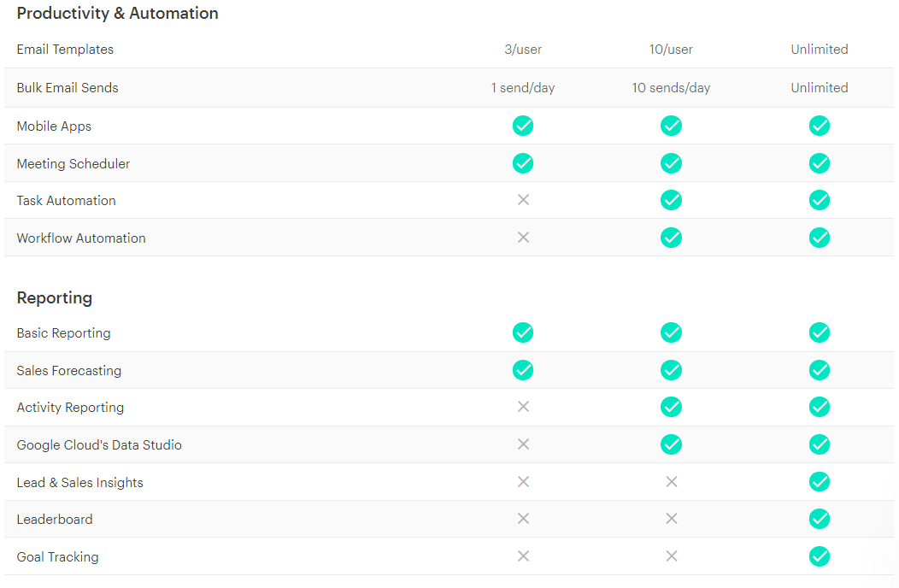
Task: Click the Leaderboard row label
Action: point(55,520)
